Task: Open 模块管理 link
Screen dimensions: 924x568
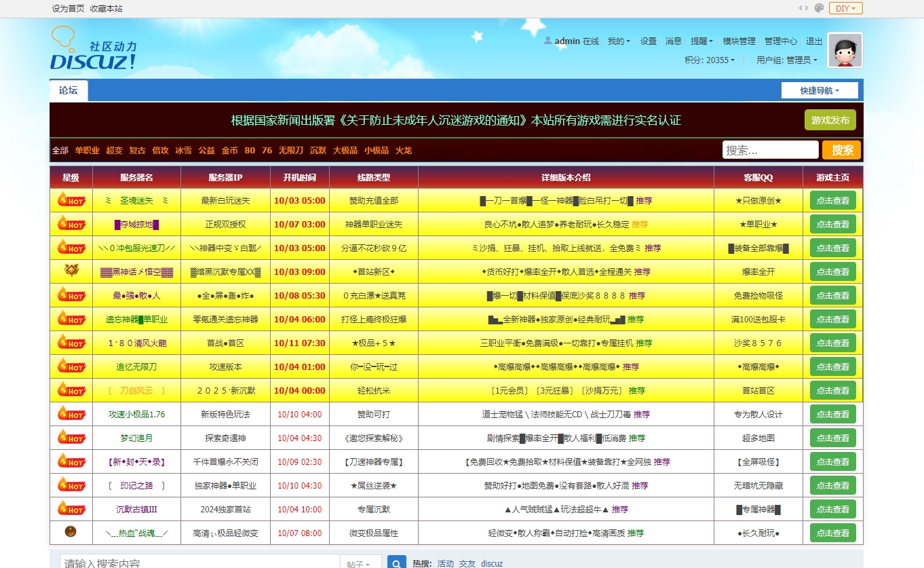Action: [739, 41]
